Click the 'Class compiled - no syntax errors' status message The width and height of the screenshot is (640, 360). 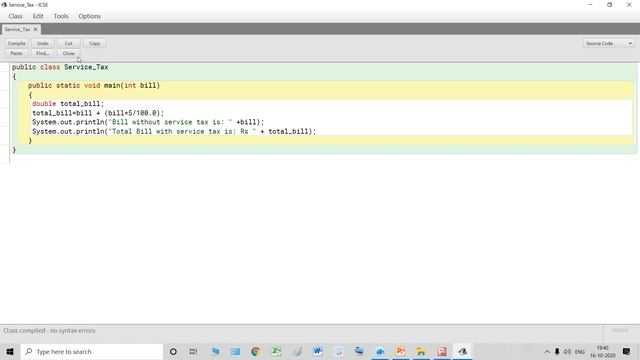[49, 331]
